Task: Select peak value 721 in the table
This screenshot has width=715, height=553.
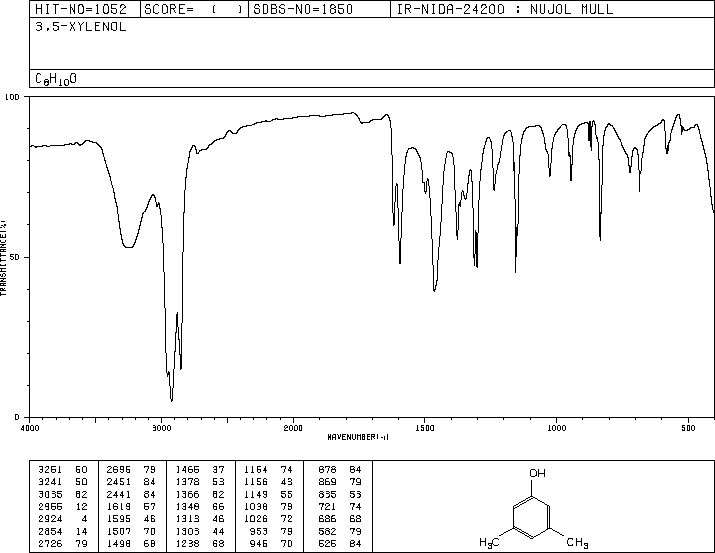Action: click(327, 506)
